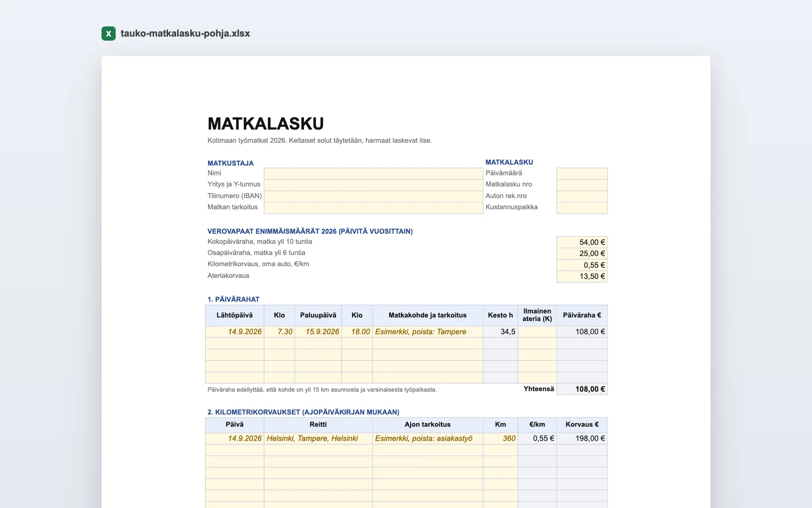
Task: Click the Kesto h column header
Action: [x=500, y=315]
